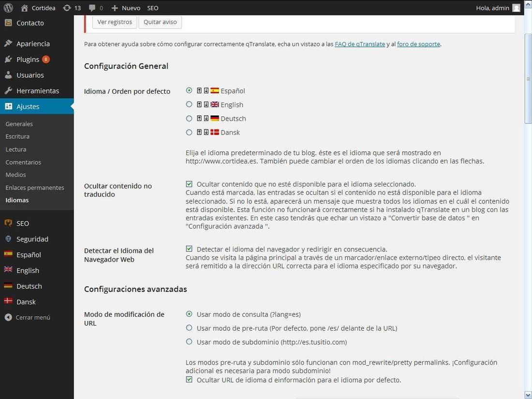Open Comentarios settings submenu item
This screenshot has width=532, height=399.
pyautogui.click(x=23, y=162)
